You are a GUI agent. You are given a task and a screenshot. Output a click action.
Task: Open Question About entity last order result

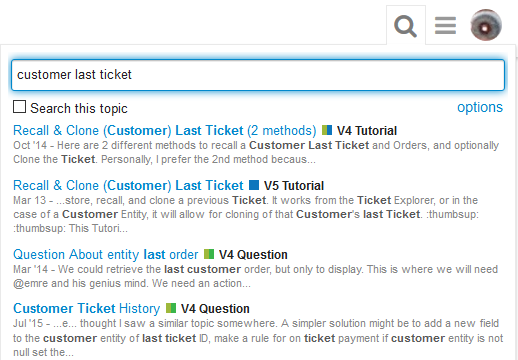pos(106,254)
